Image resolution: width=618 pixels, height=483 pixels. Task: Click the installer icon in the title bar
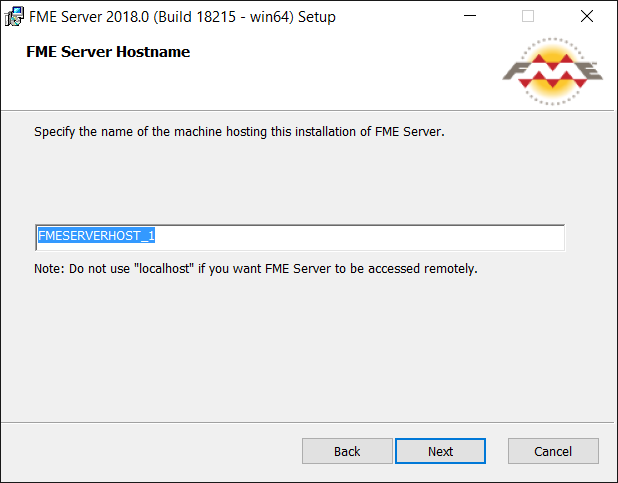[14, 17]
